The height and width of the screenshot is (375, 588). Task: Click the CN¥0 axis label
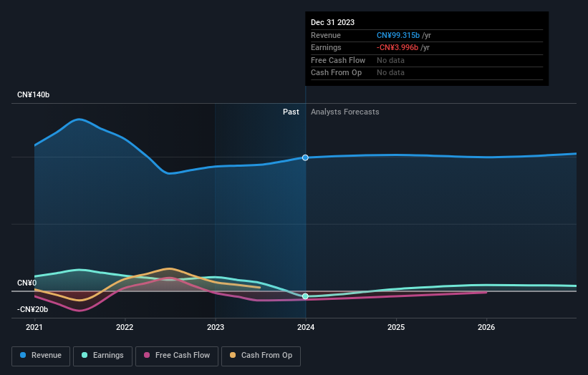pos(27,283)
